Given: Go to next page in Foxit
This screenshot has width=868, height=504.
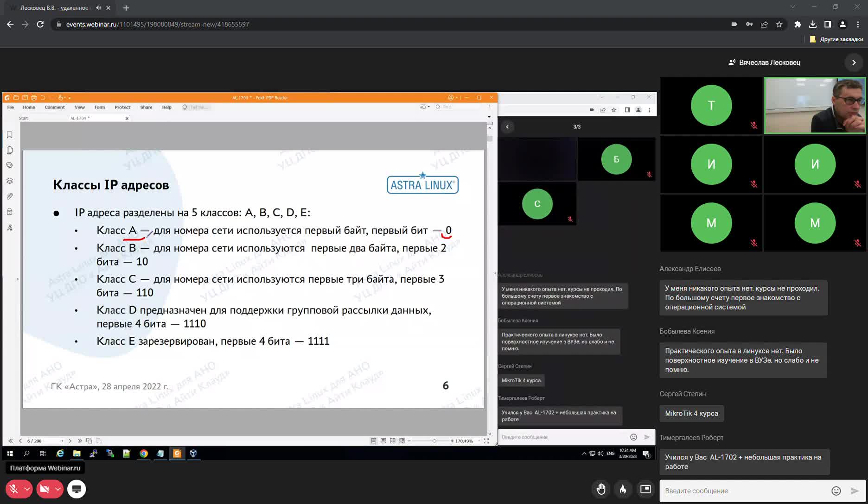Looking at the screenshot, I should pyautogui.click(x=70, y=441).
